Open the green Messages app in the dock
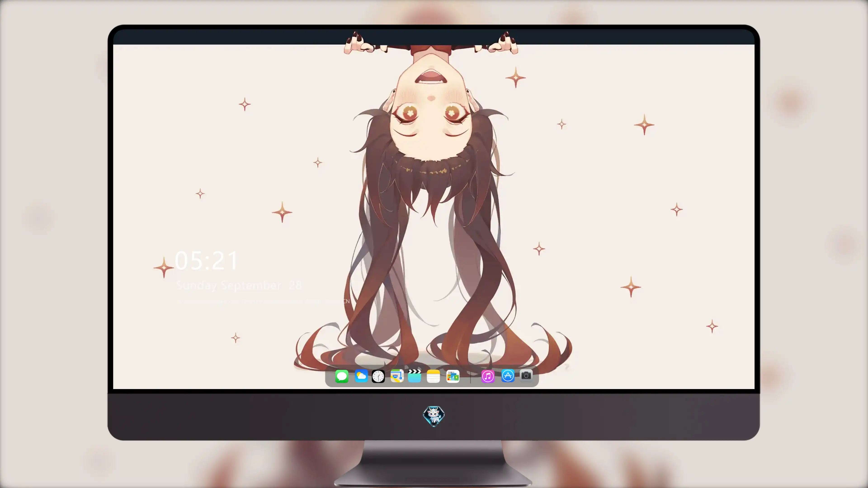Image resolution: width=868 pixels, height=488 pixels. (x=342, y=376)
